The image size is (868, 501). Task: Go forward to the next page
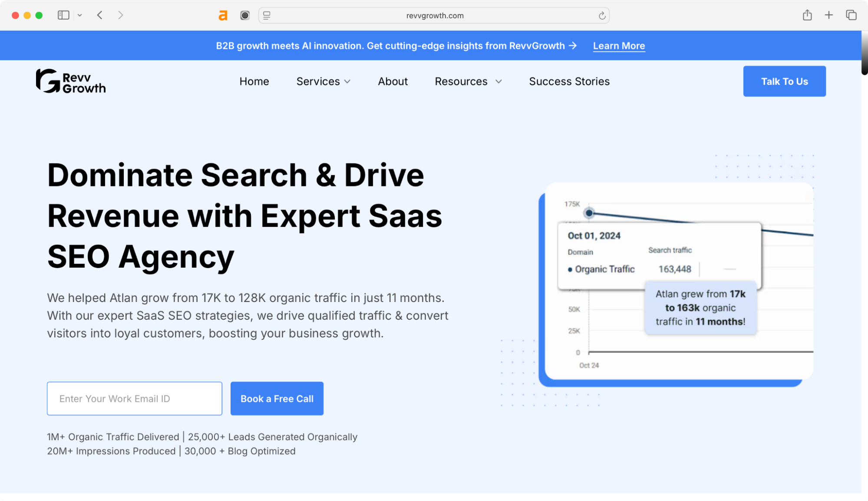pyautogui.click(x=120, y=15)
